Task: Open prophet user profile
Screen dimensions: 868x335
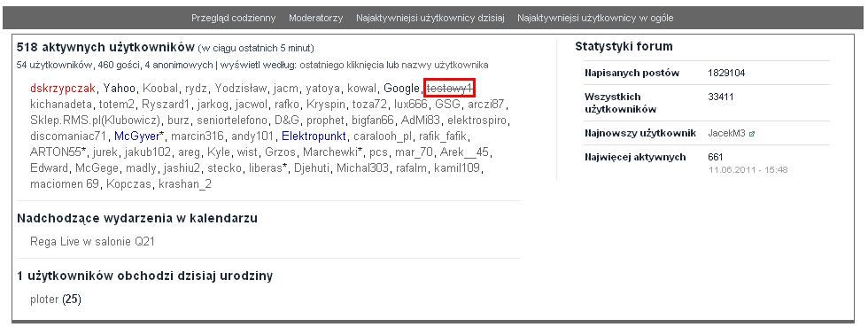Action: 326,120
